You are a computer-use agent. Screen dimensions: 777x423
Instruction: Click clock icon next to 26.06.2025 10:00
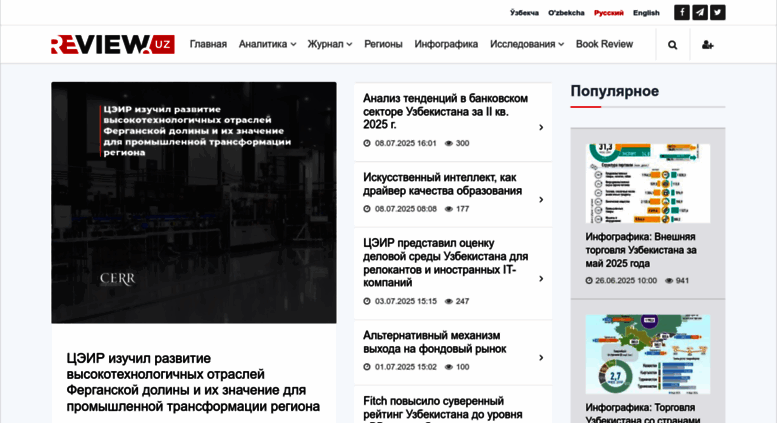[589, 280]
